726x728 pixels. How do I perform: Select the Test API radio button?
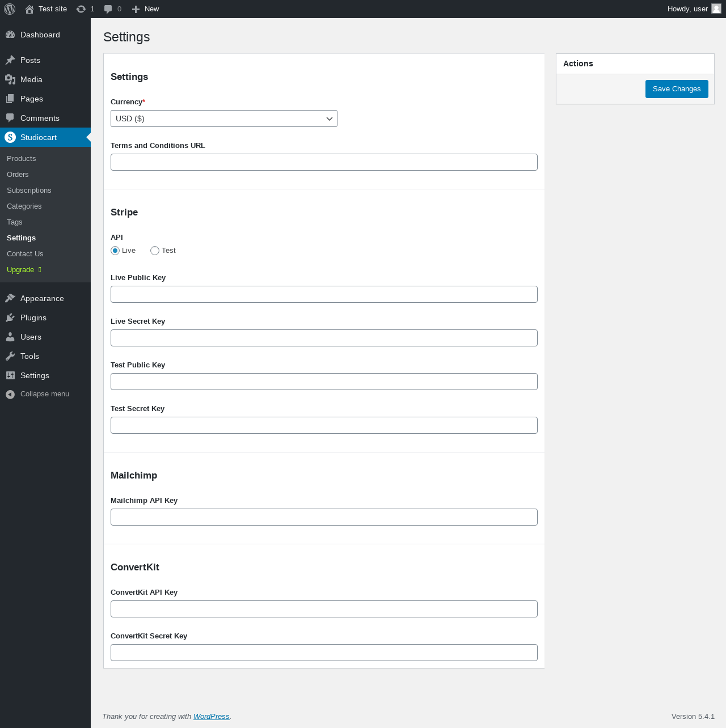point(155,251)
